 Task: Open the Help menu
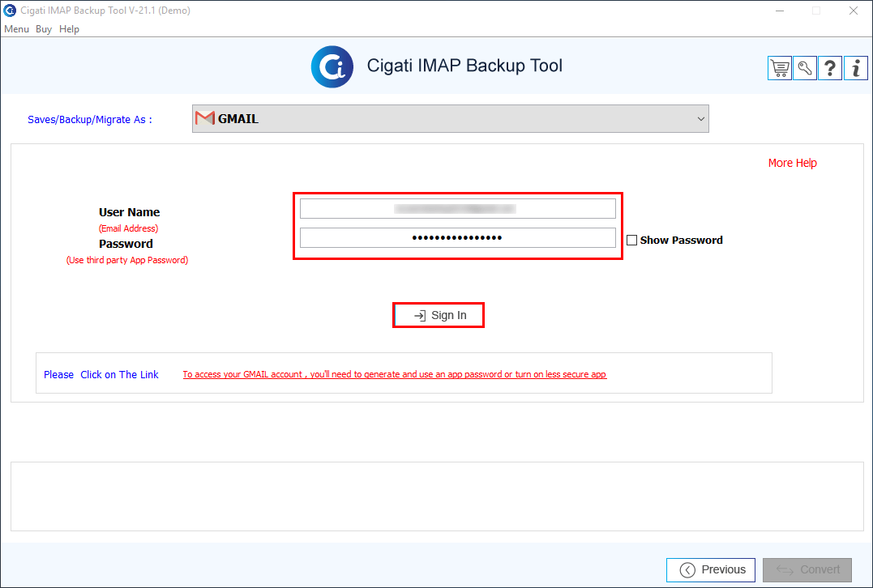tap(69, 29)
